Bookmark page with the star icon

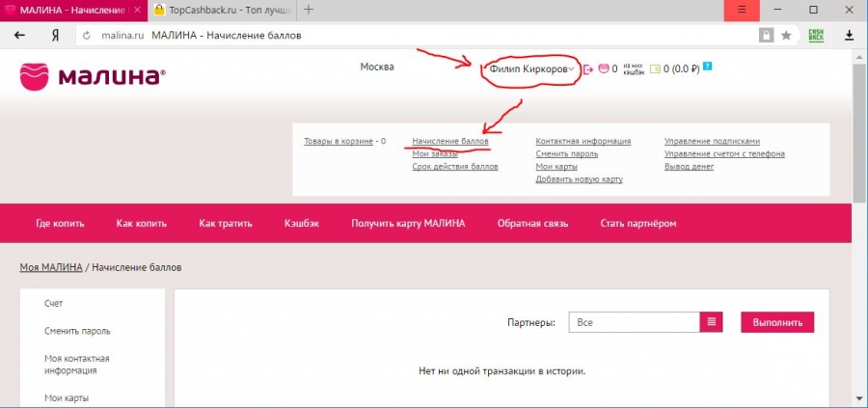click(x=785, y=36)
